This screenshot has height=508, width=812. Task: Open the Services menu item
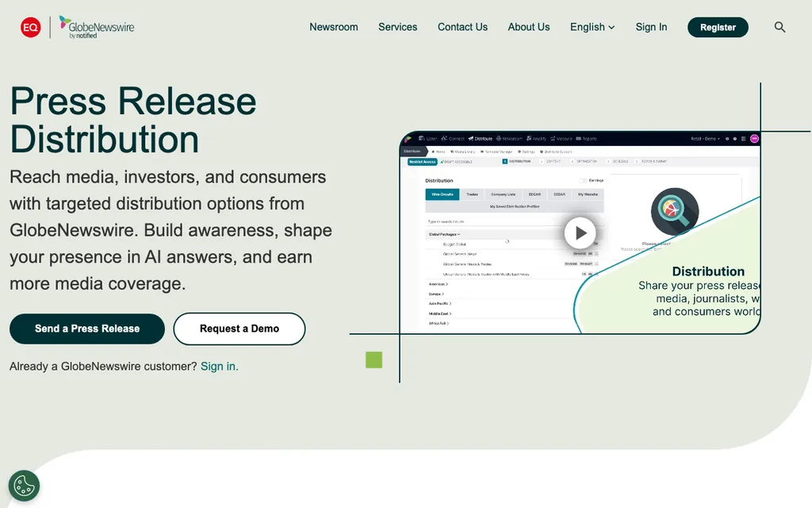tap(398, 27)
